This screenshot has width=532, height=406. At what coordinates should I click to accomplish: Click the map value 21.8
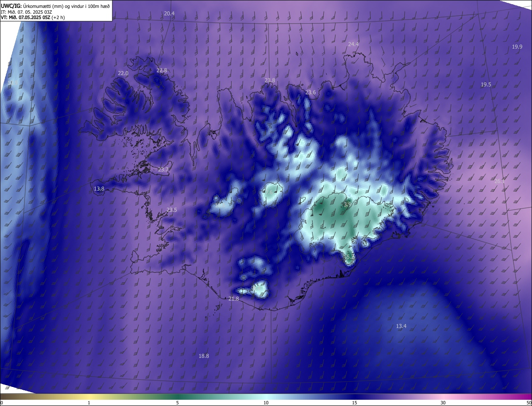[x=234, y=298]
